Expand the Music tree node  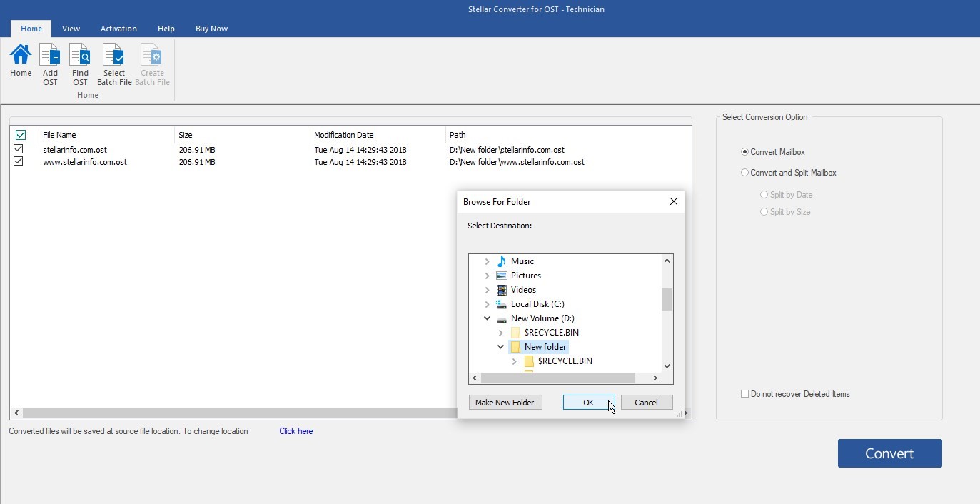point(488,261)
